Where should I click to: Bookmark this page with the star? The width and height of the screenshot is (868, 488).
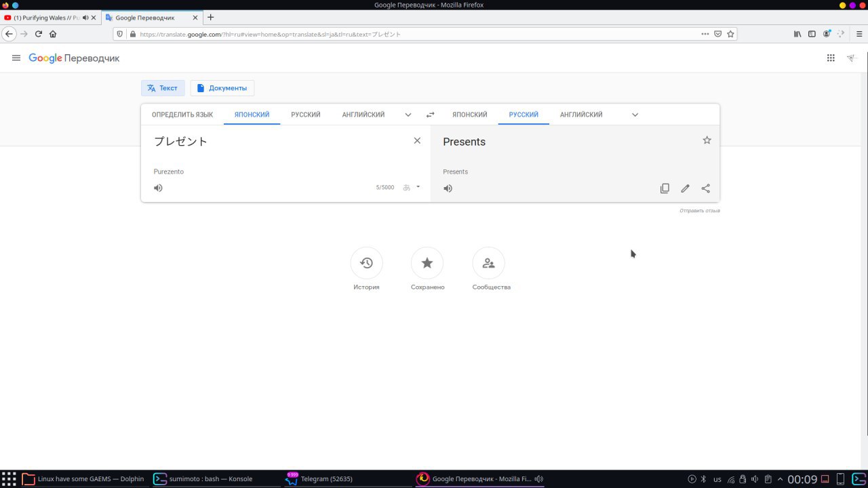pos(730,34)
